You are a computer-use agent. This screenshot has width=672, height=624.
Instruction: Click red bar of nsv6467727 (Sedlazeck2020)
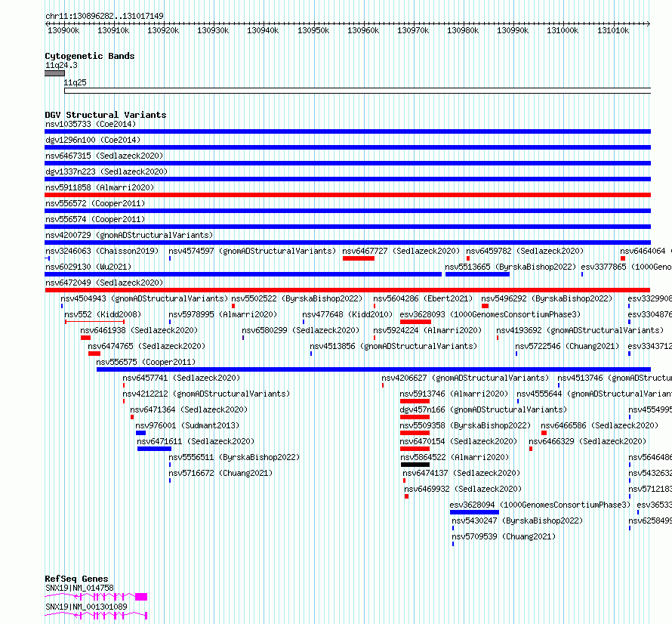click(x=359, y=258)
